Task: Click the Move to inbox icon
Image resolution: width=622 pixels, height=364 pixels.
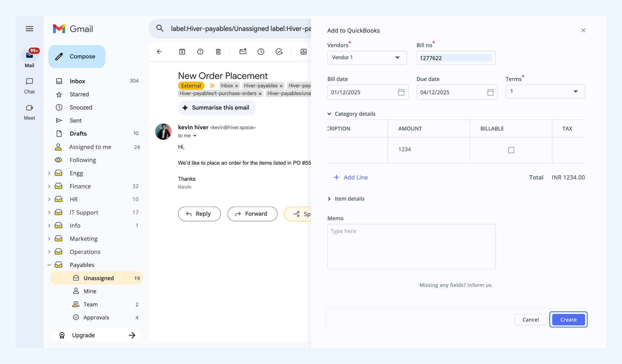Action: [303, 52]
